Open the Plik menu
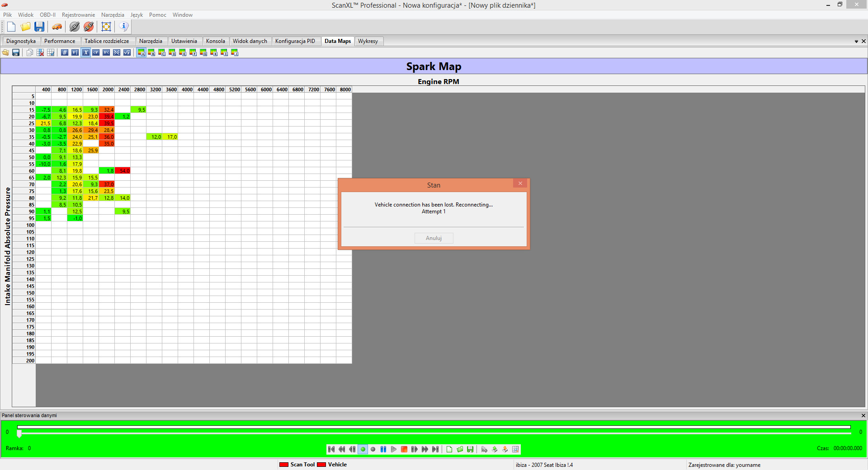The image size is (868, 470). pos(8,15)
